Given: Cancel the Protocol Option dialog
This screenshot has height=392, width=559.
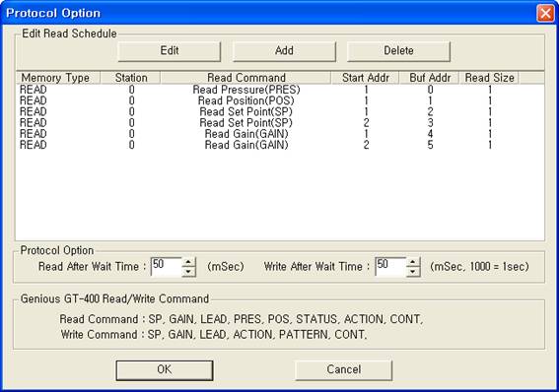Looking at the screenshot, I should pyautogui.click(x=344, y=370).
